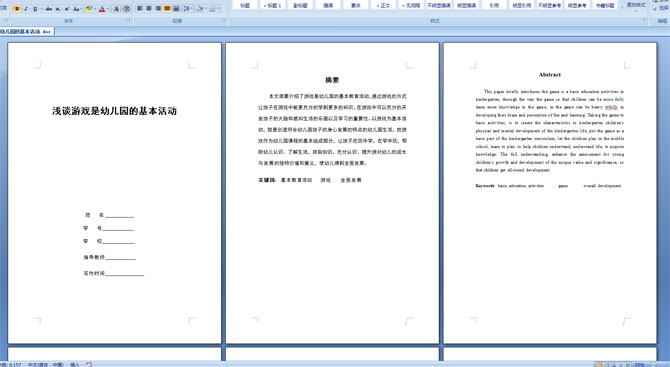Open the line spacing dropdown
The image size is (670, 367).
188,8
